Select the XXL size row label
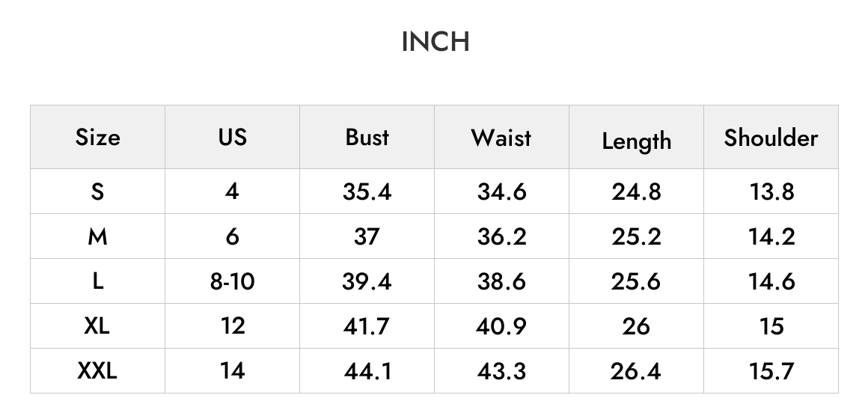868x404 pixels. [x=97, y=371]
